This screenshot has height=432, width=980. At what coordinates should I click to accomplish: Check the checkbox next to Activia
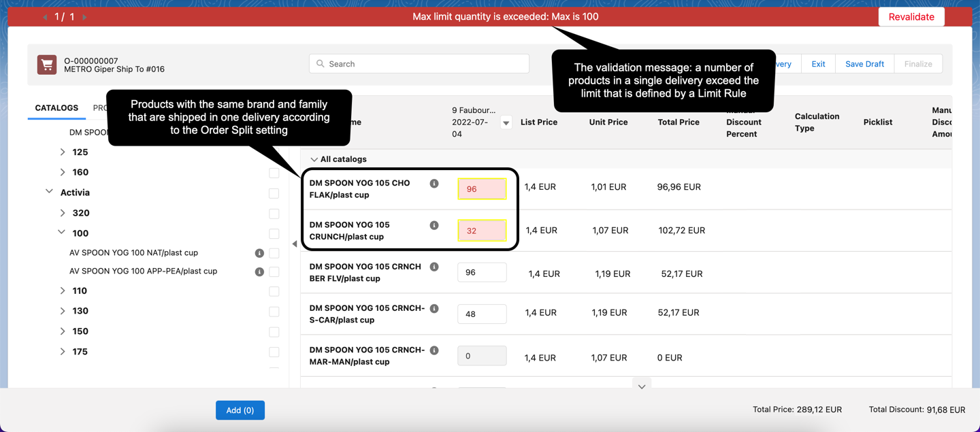(x=274, y=193)
